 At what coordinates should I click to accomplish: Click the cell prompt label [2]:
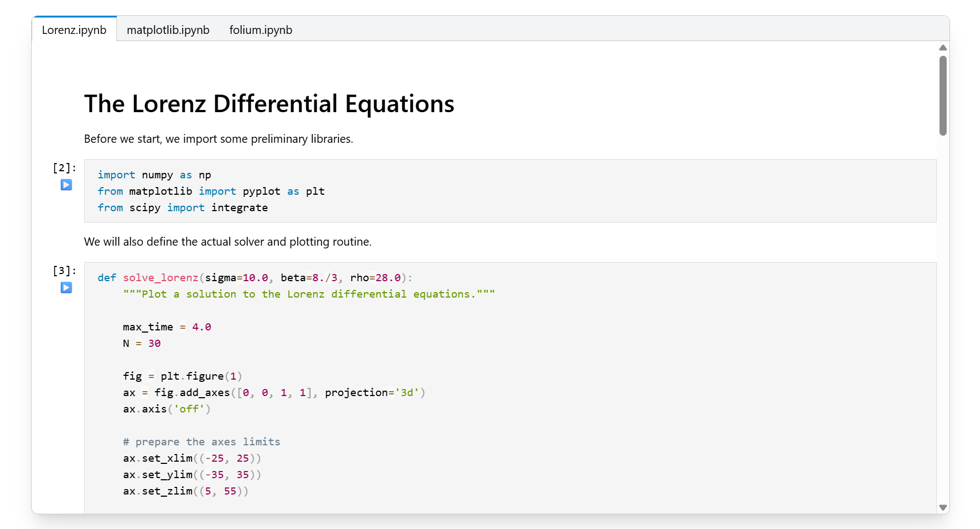pyautogui.click(x=65, y=168)
